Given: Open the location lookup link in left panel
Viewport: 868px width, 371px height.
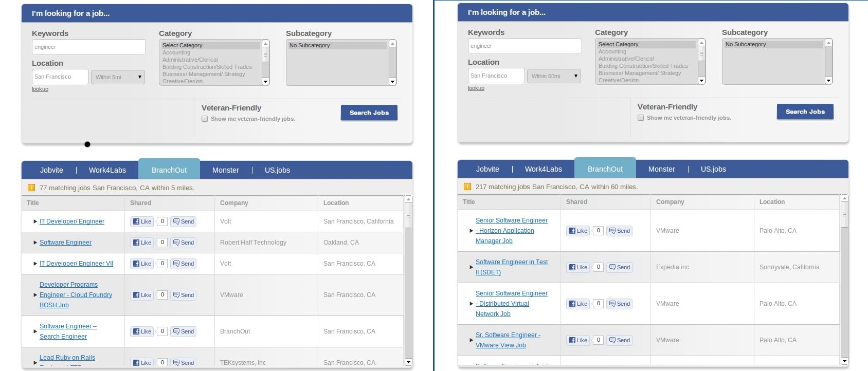Looking at the screenshot, I should (x=40, y=89).
